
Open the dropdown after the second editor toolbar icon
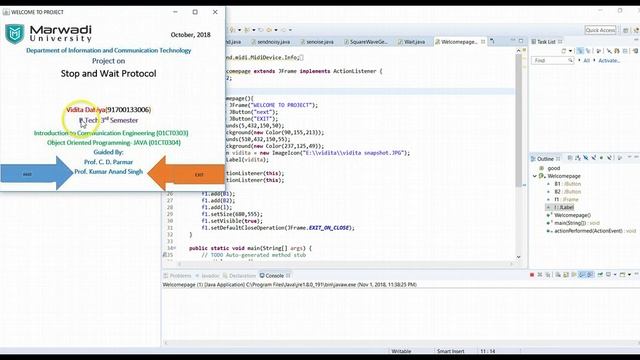click(x=253, y=30)
